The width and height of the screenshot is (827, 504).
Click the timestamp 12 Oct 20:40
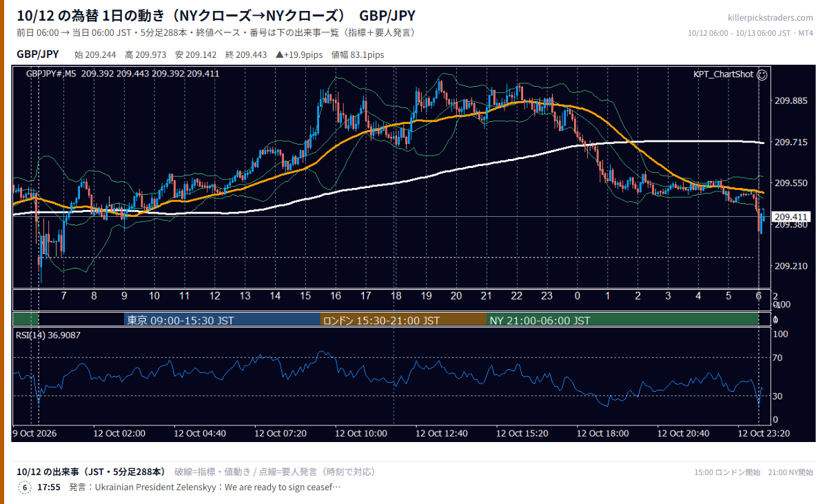coord(684,433)
